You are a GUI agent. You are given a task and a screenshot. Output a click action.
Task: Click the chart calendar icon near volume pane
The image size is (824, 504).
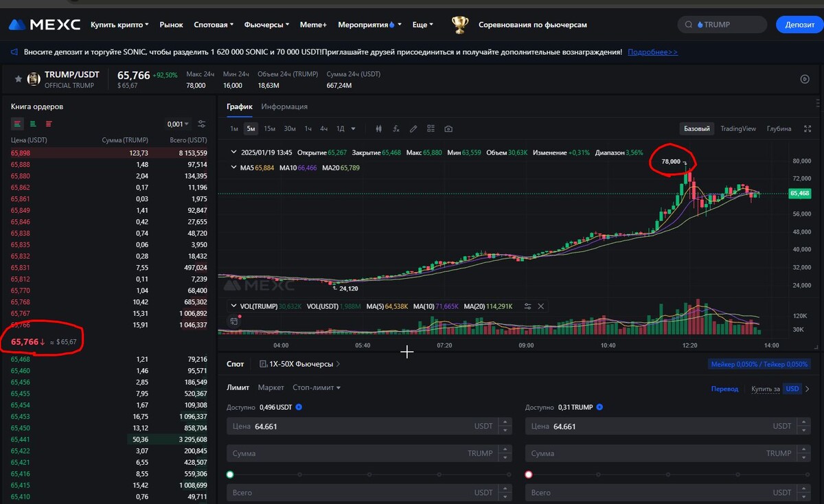coord(234,321)
